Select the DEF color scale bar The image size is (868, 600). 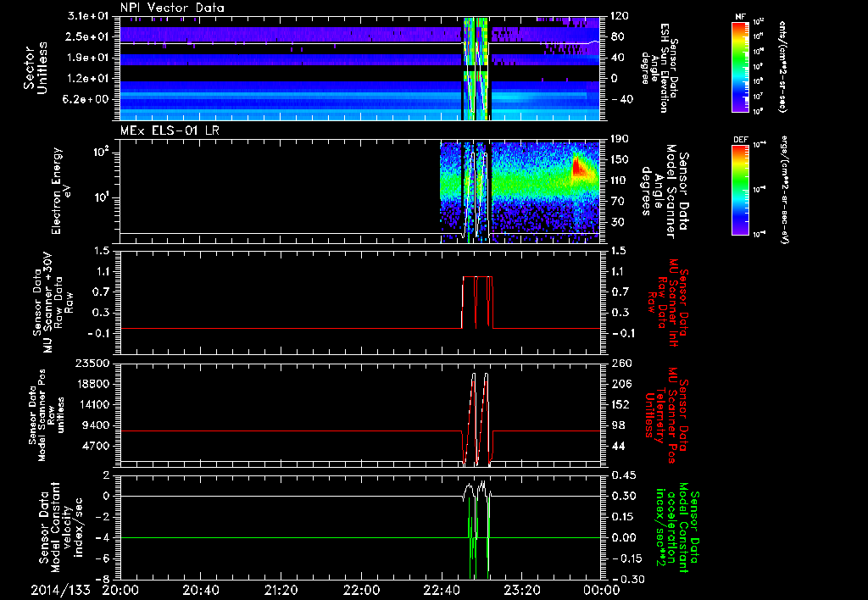point(741,190)
